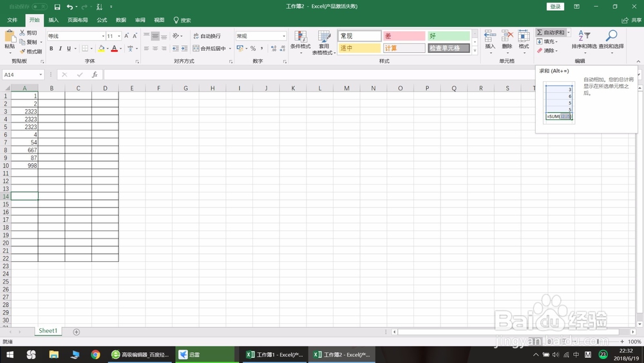Click the Insert Function fx icon
This screenshot has height=363, width=644.
click(95, 75)
